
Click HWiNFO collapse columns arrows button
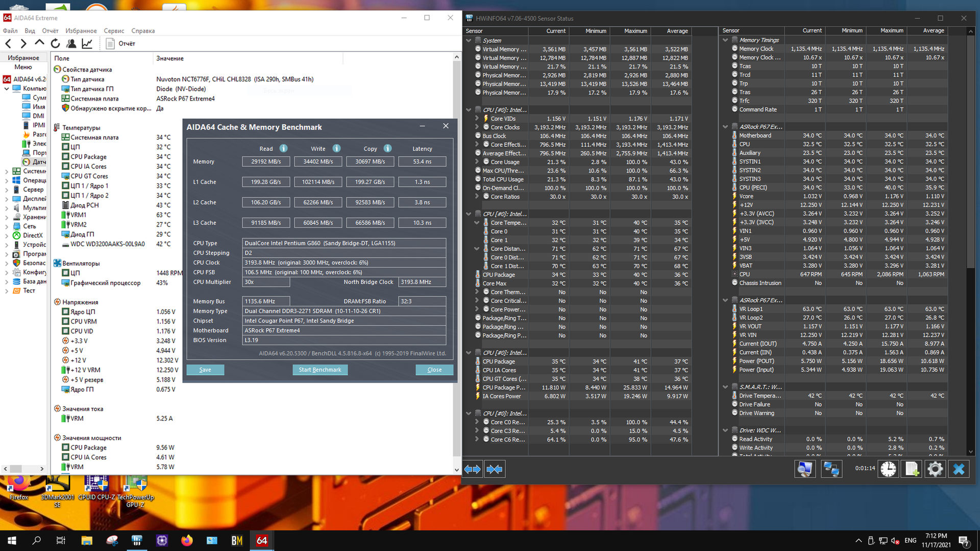pyautogui.click(x=495, y=469)
